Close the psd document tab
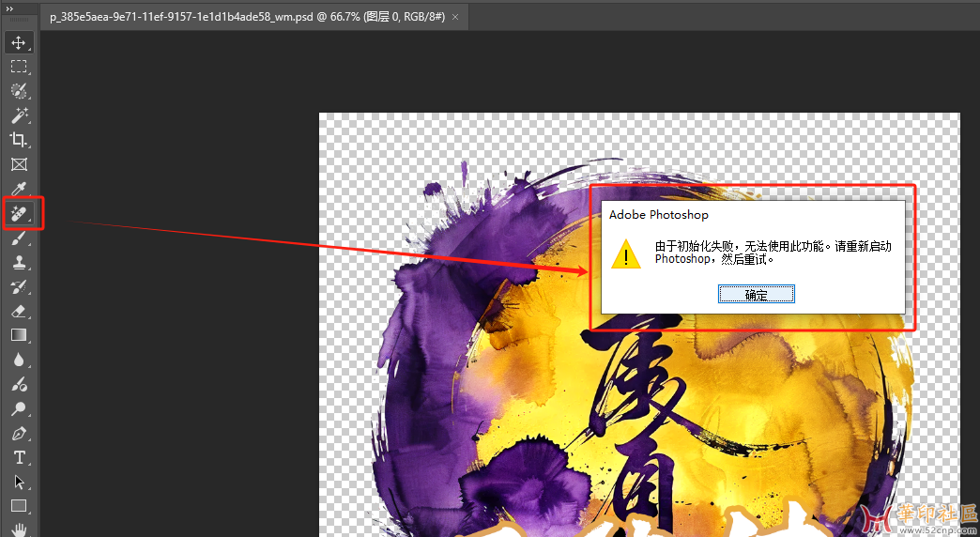Image resolution: width=980 pixels, height=537 pixels. (455, 17)
